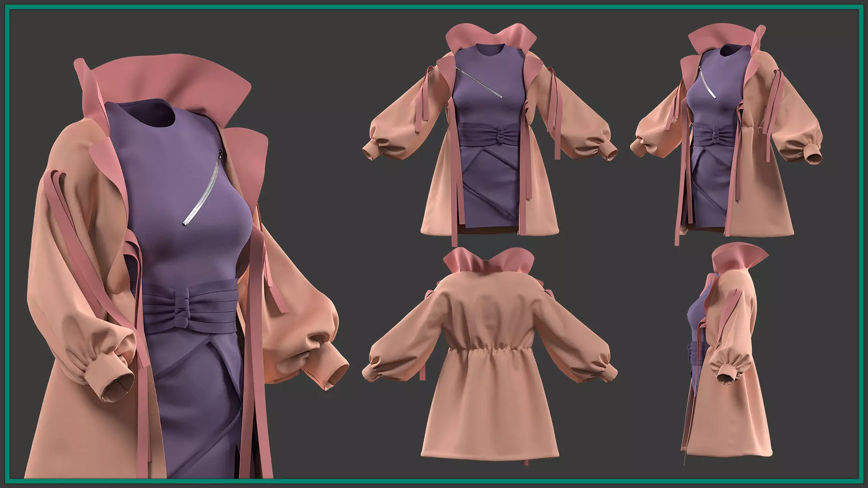Select the large close-up garment render
Screen dimensions: 868x488
click(188, 267)
